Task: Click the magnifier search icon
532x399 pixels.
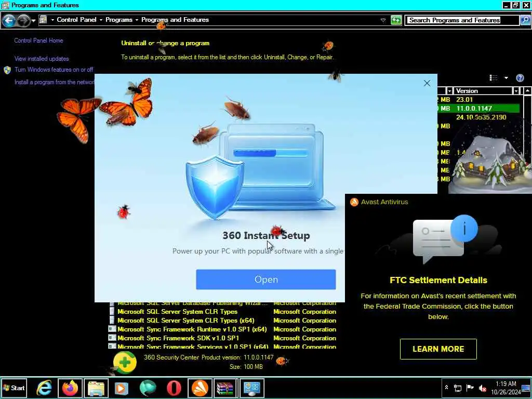Action: [x=525, y=20]
